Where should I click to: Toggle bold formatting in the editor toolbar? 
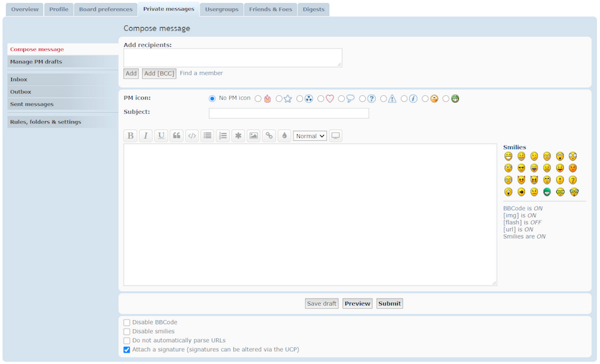pyautogui.click(x=131, y=135)
